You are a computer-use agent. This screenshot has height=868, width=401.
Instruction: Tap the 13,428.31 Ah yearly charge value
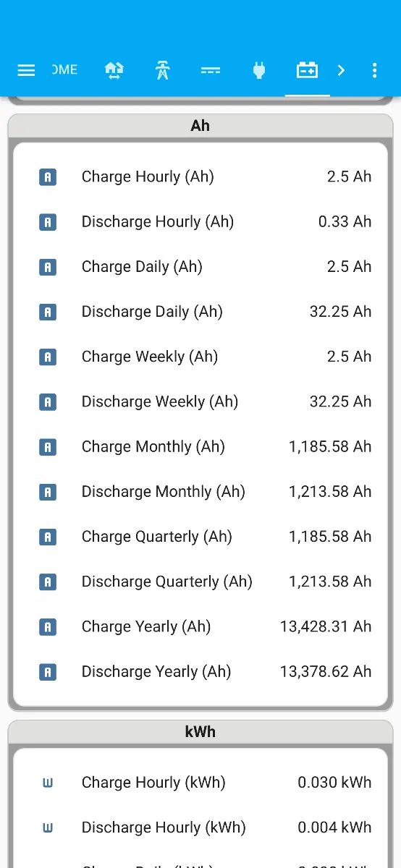click(326, 626)
